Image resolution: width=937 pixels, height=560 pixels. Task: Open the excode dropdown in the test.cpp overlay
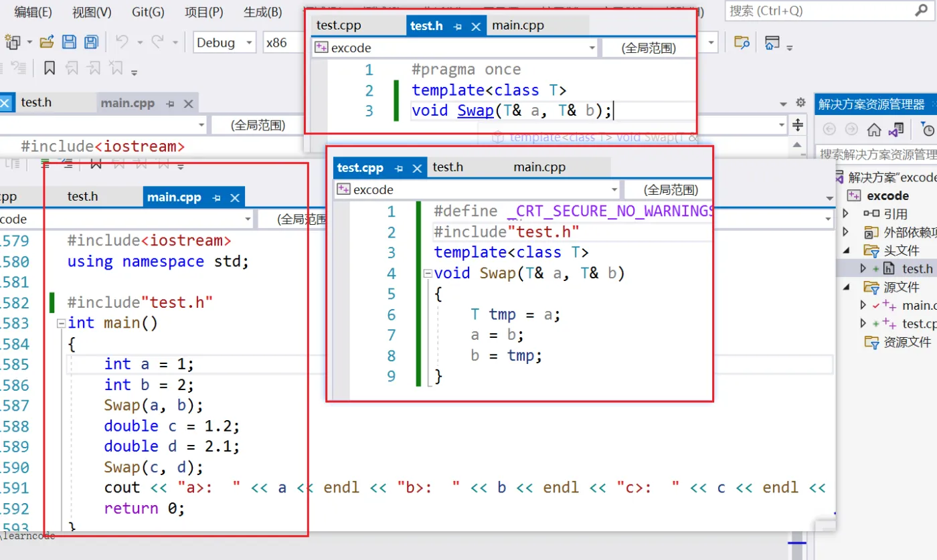tap(476, 189)
